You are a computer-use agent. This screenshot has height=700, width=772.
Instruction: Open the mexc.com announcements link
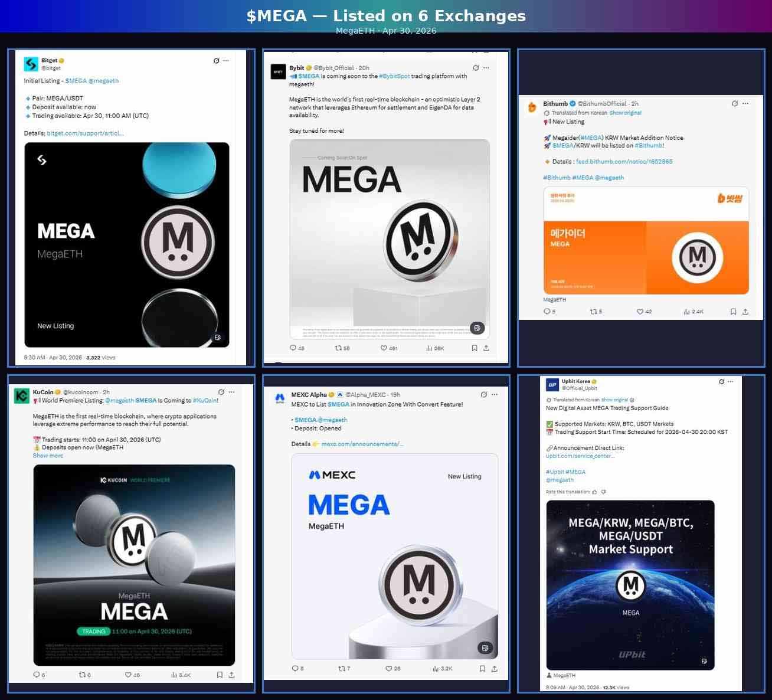click(x=362, y=444)
